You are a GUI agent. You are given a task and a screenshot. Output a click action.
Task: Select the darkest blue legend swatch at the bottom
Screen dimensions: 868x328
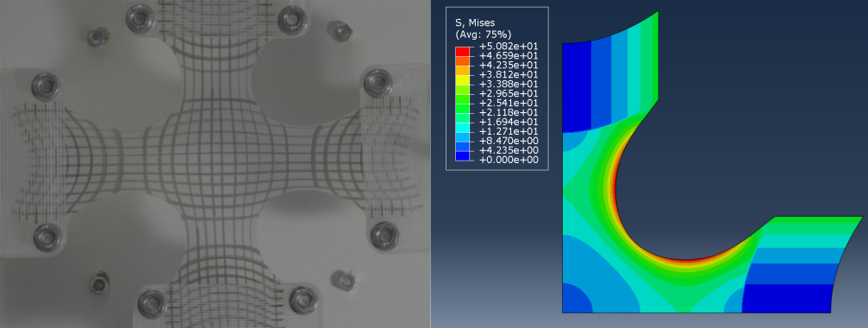(462, 156)
